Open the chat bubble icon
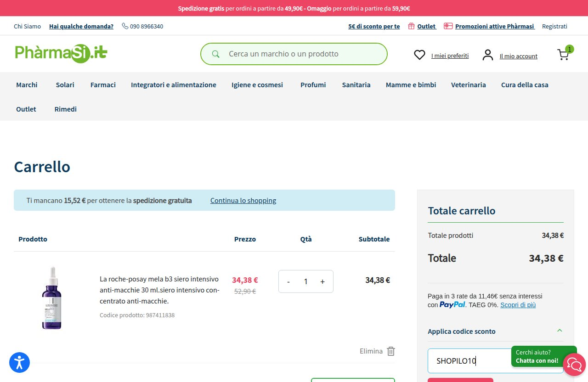 (574, 365)
